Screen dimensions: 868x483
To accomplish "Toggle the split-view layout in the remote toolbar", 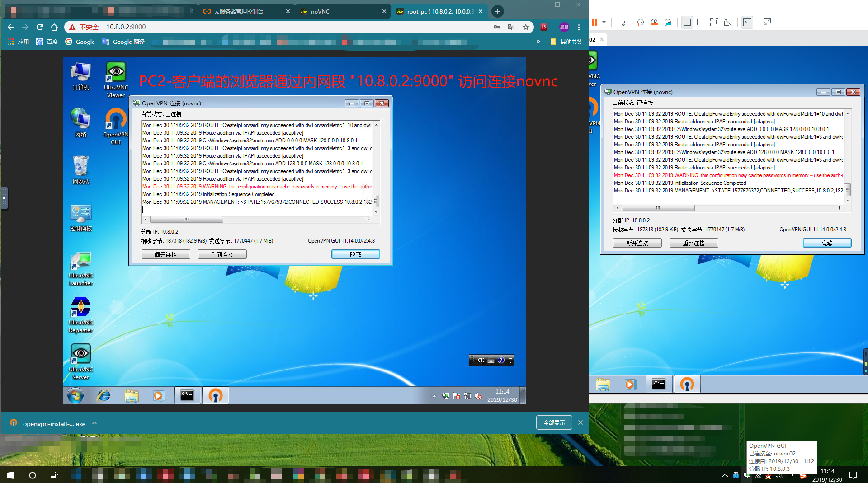I will [687, 22].
